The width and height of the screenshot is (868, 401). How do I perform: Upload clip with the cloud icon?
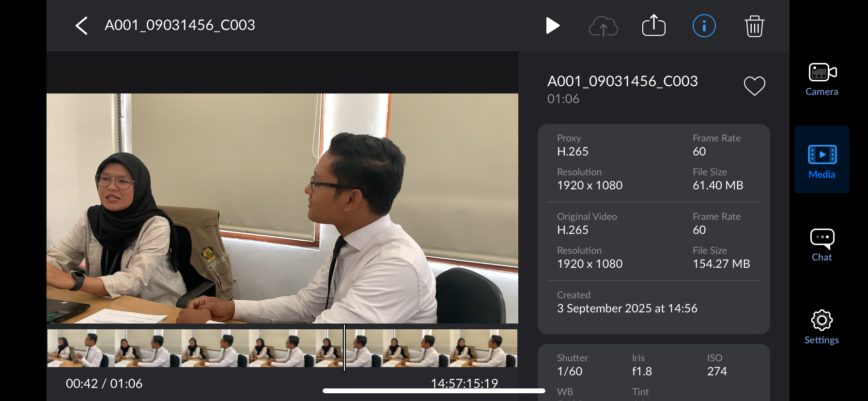603,26
